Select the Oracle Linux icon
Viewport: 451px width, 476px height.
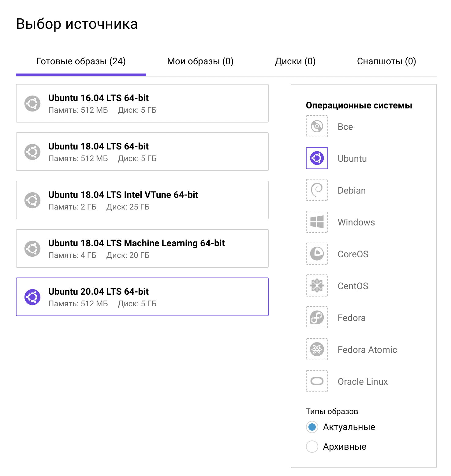317,381
